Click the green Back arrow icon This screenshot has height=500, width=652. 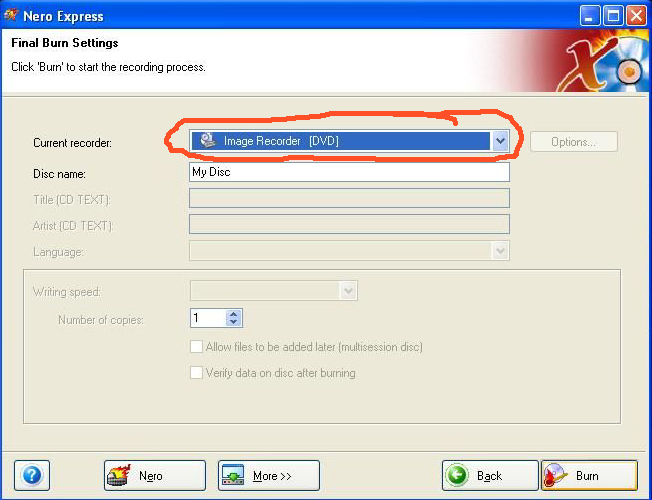click(x=458, y=475)
